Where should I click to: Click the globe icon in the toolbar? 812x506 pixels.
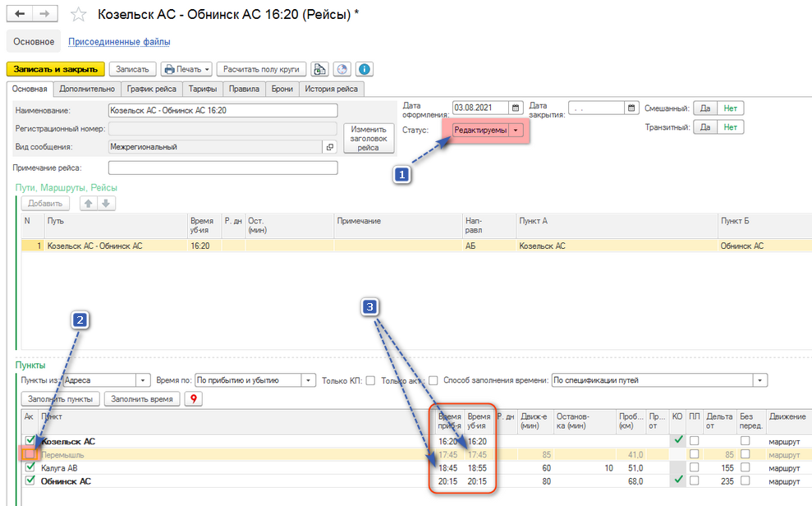(x=342, y=70)
